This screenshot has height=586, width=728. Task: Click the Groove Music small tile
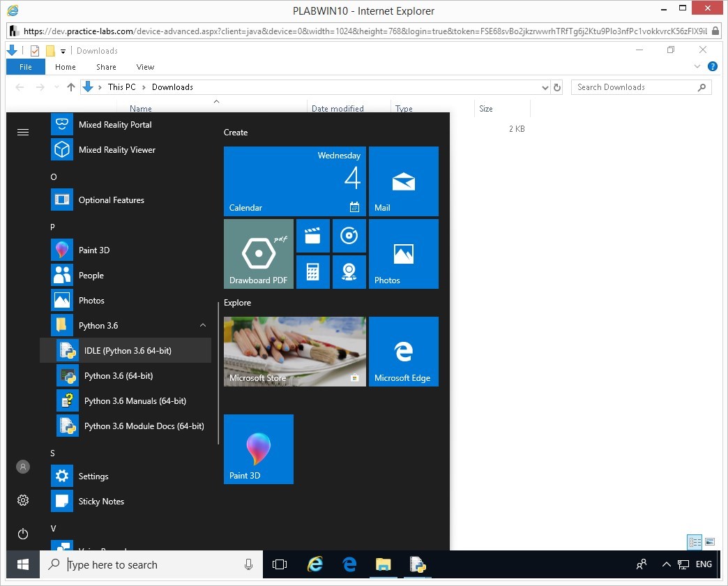pyautogui.click(x=349, y=236)
